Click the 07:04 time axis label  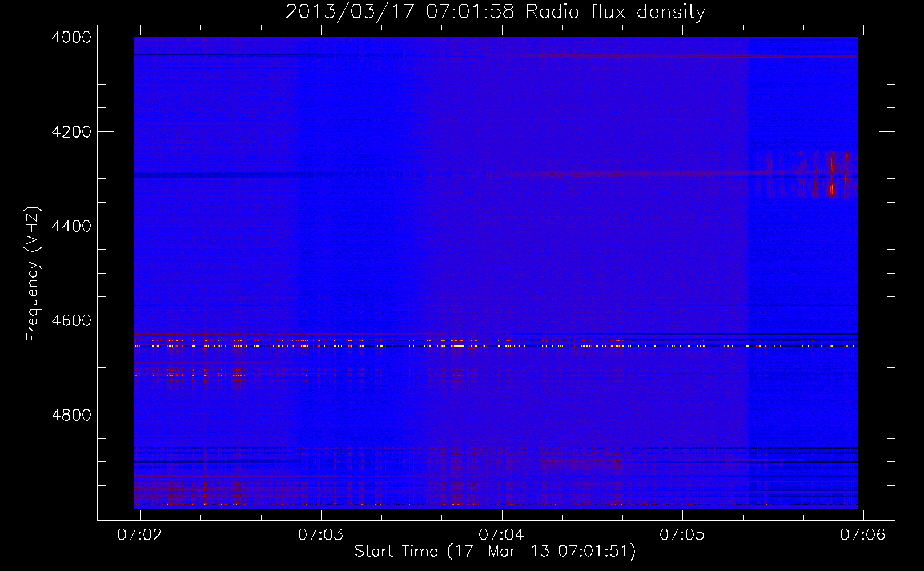tap(501, 534)
